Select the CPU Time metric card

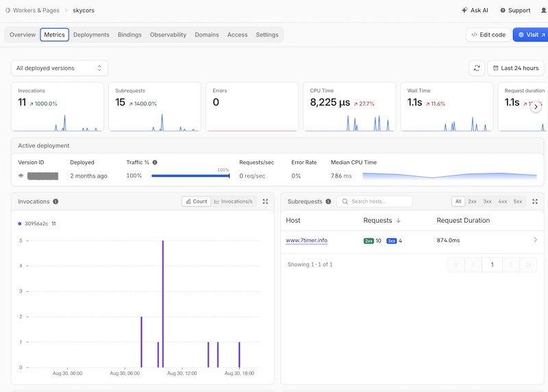(349, 107)
